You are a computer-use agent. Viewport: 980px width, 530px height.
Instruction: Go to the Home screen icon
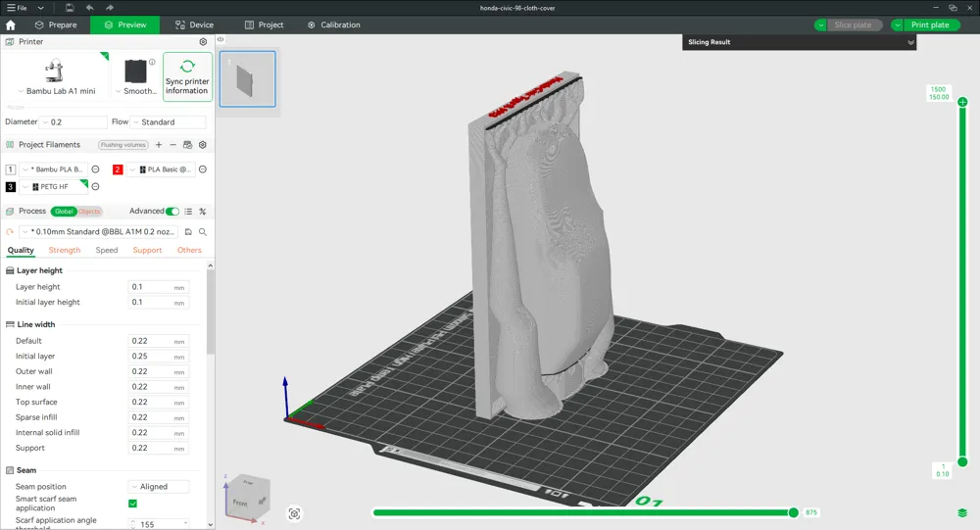11,25
